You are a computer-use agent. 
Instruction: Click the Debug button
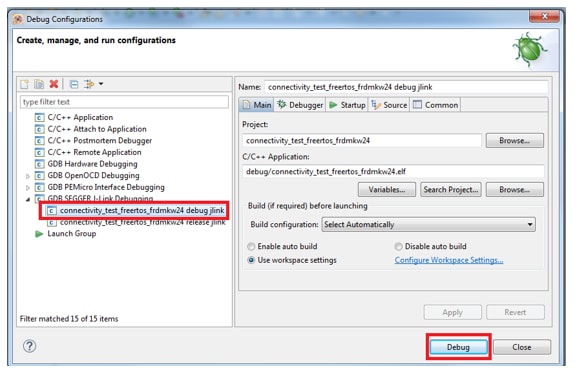[458, 347]
